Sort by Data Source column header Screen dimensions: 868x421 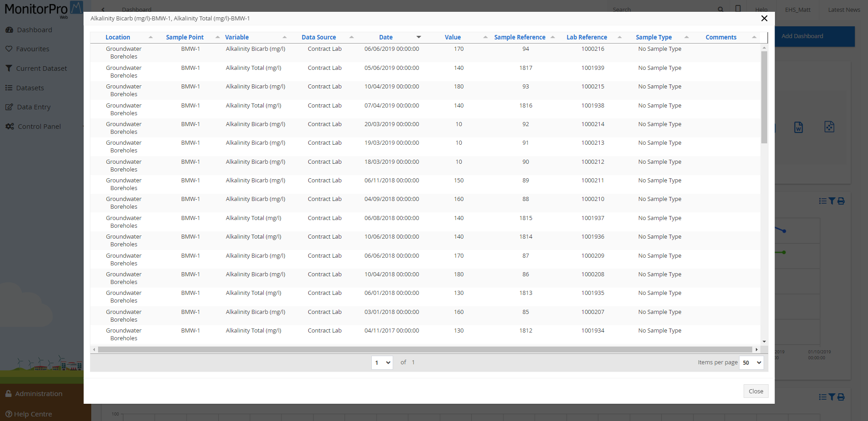pos(319,37)
